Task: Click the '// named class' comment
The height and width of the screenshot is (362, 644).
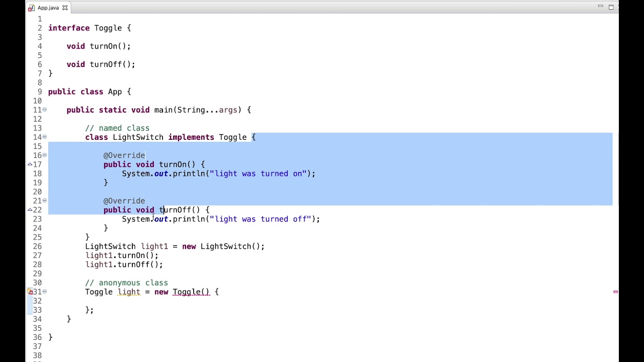Action: [x=117, y=128]
